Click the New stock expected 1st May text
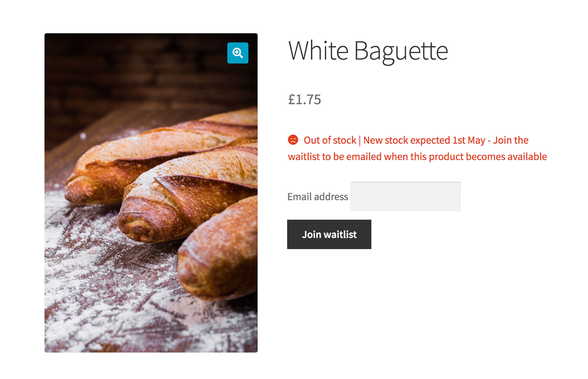588x379 pixels. click(x=424, y=140)
